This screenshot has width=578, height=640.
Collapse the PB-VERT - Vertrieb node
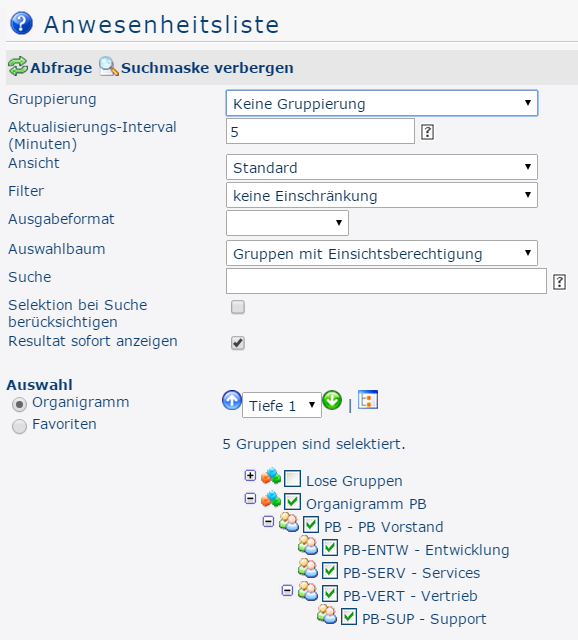(287, 591)
